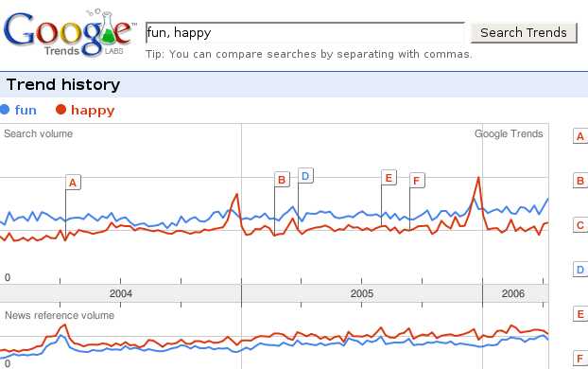
Task: Select flag marker B on the chart
Action: coord(282,180)
